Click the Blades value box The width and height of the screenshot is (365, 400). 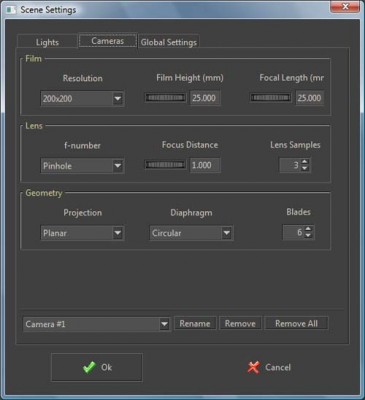[x=293, y=233]
